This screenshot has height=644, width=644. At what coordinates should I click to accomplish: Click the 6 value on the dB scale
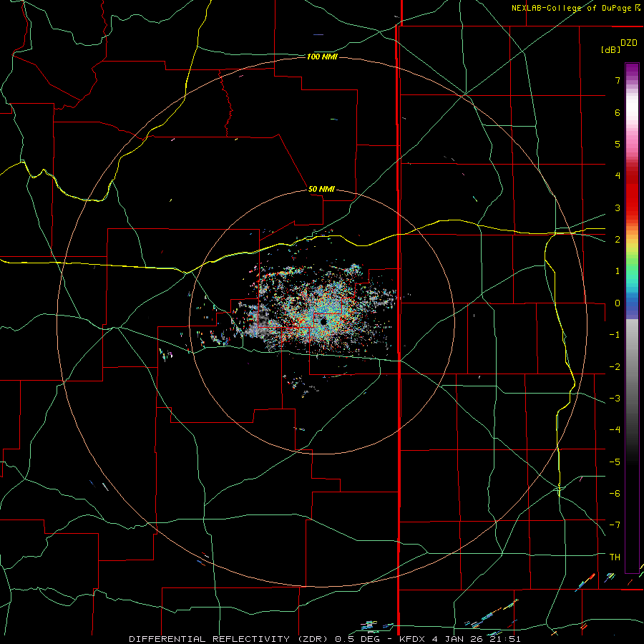[618, 112]
